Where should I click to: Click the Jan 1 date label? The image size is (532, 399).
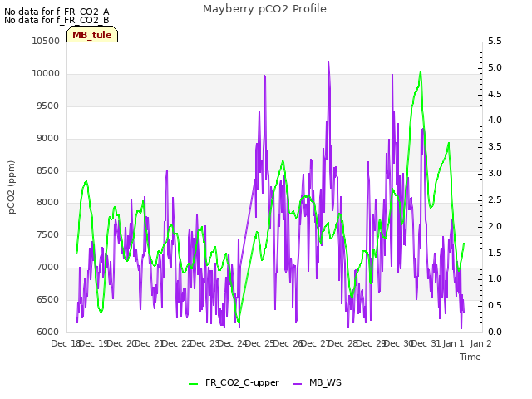click(454, 343)
